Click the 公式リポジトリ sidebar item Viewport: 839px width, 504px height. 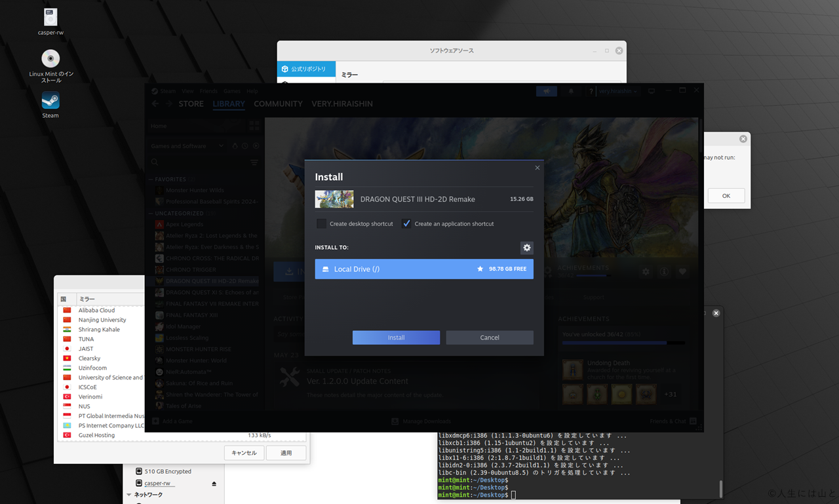click(x=306, y=69)
